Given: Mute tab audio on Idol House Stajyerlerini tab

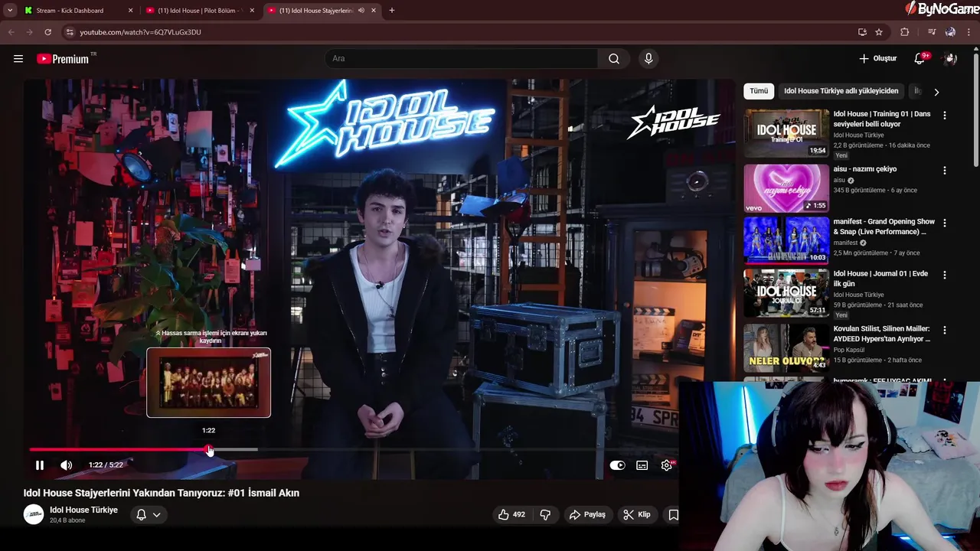Looking at the screenshot, I should pos(361,11).
